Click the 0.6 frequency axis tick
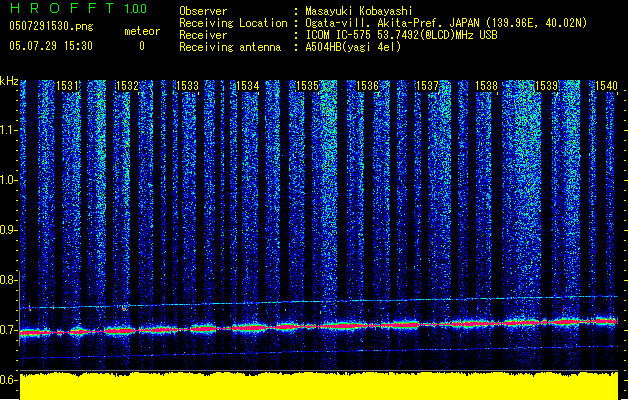Image resolution: width=629 pixels, height=400 pixels. point(9,380)
